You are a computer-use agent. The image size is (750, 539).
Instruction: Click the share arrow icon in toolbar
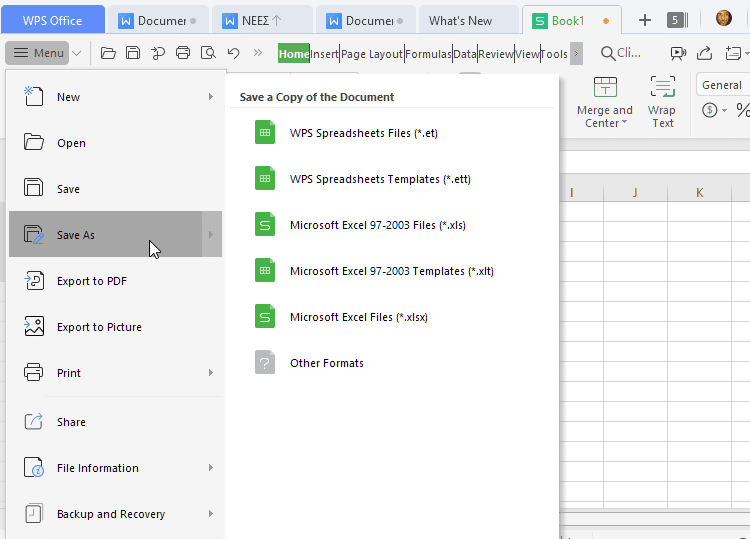705,53
